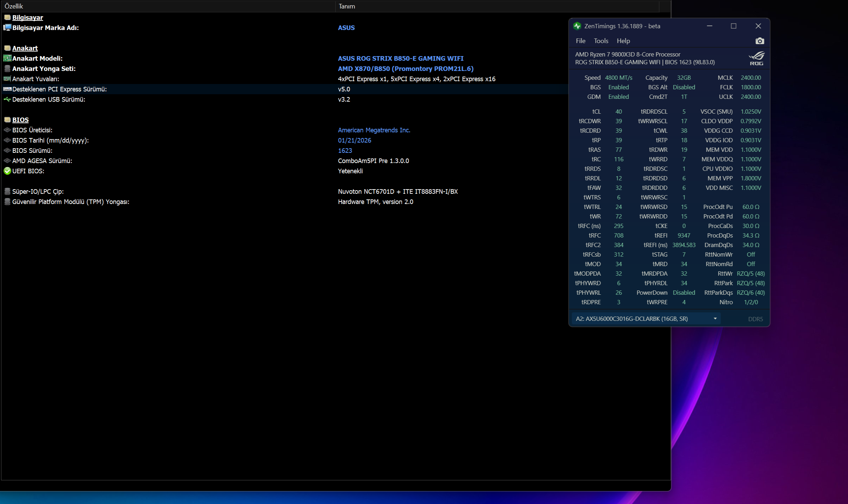The height and width of the screenshot is (504, 848).
Task: Click the tRFC (ns) 295 value
Action: (619, 226)
